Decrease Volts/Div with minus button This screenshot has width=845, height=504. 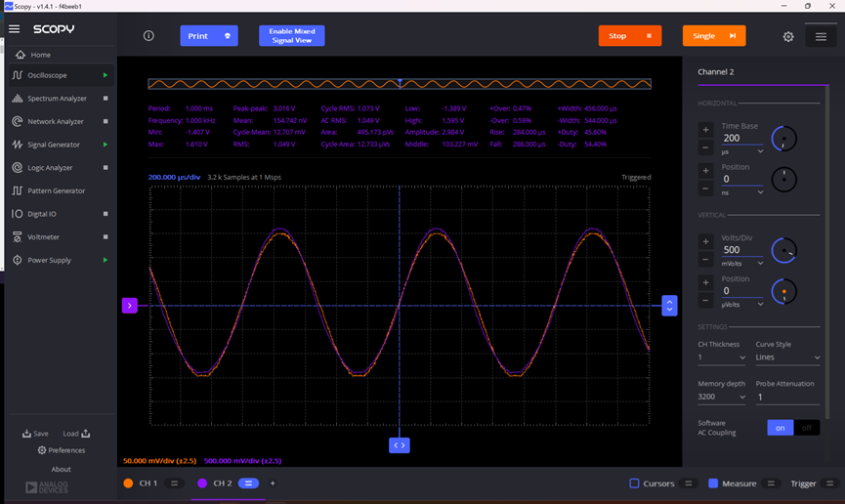coord(705,259)
